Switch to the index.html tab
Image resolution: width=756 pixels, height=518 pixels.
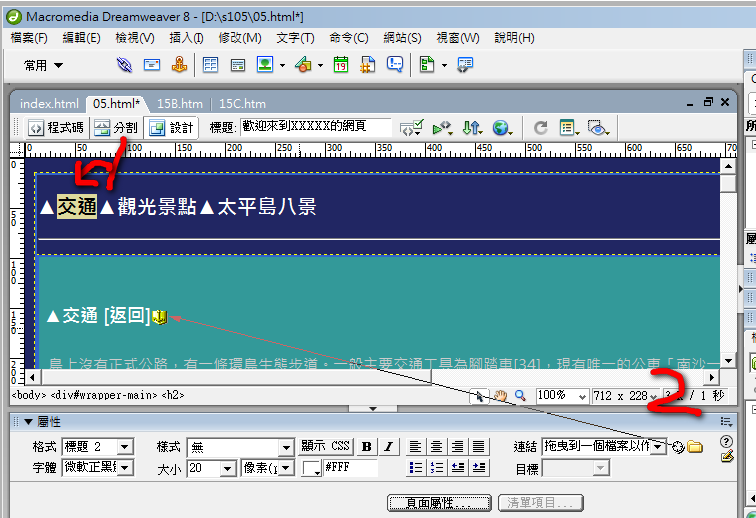point(49,103)
